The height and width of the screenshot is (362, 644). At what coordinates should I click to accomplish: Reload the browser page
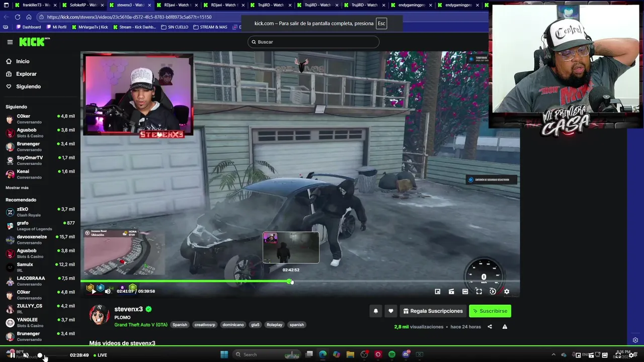point(18,17)
